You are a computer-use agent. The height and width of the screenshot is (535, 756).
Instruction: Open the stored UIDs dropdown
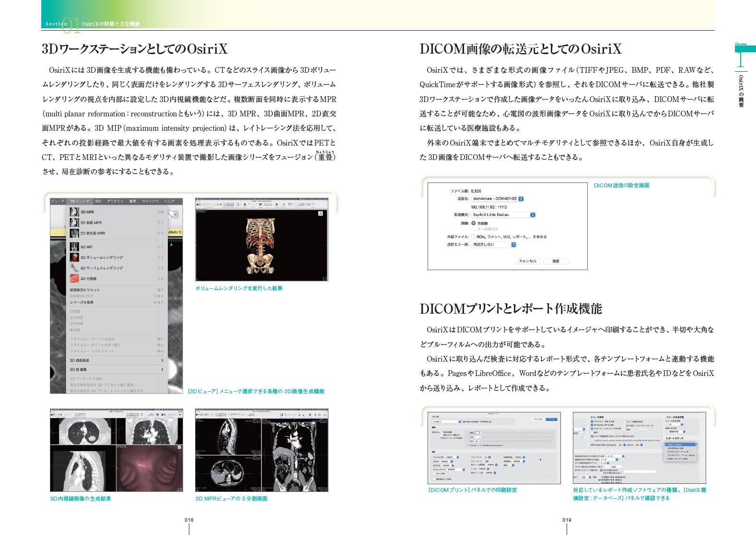[x=639, y=445]
